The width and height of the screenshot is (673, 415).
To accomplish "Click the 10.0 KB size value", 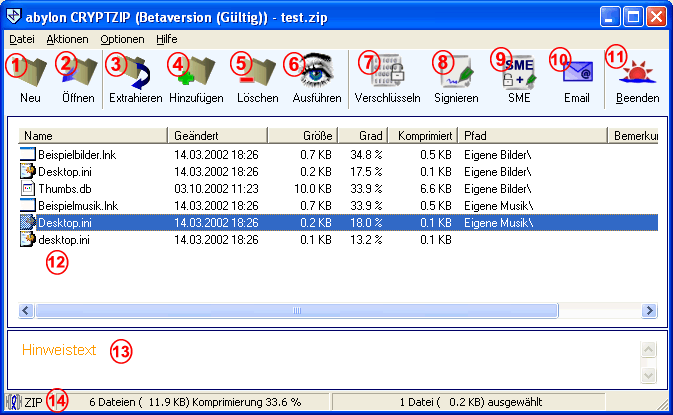I will (x=313, y=189).
